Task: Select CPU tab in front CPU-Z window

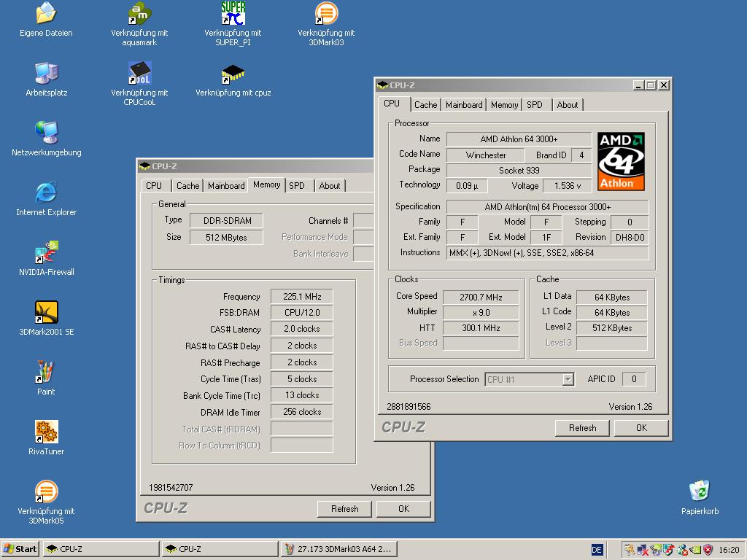Action: coord(392,104)
